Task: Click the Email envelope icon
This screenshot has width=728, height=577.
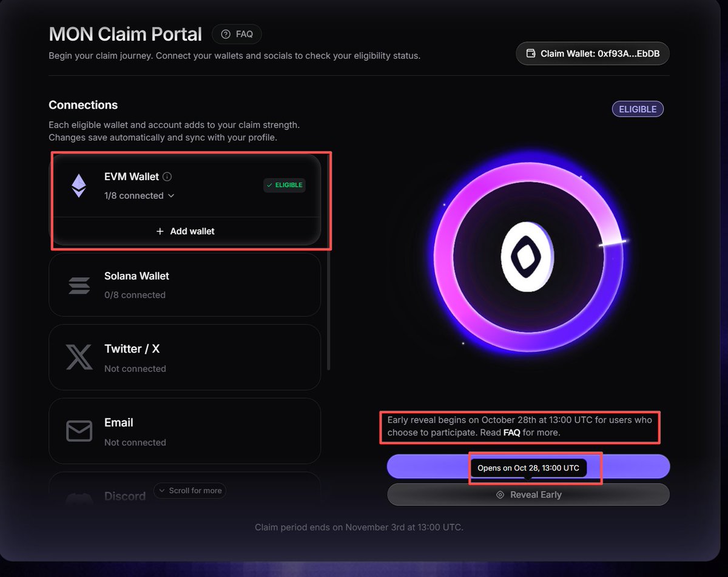Action: (79, 431)
